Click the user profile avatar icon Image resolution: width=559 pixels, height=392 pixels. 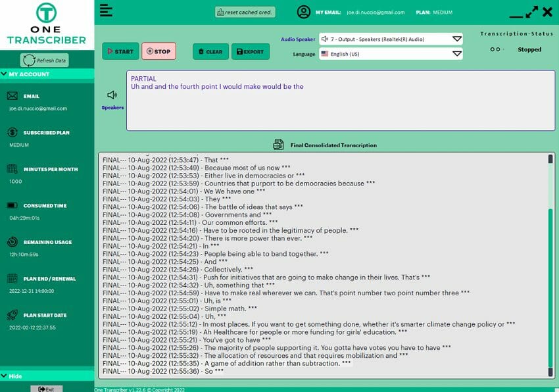coord(303,12)
